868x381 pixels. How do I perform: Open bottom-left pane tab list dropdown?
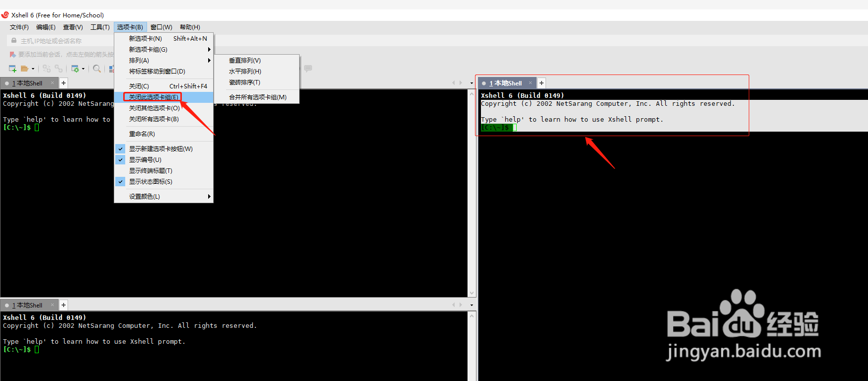[x=472, y=305]
